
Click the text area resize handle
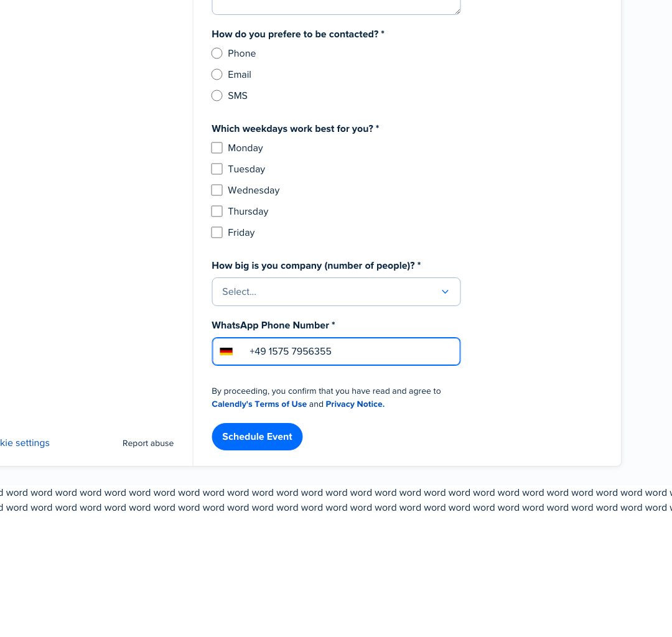[457, 11]
